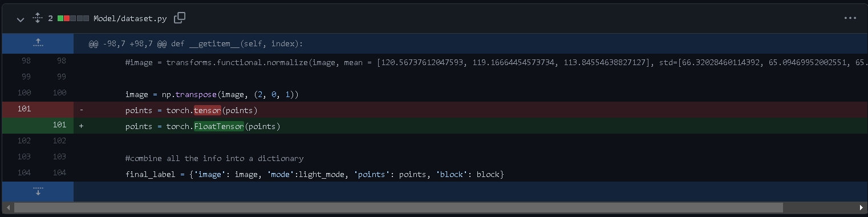Click the diffstat change squares indicator

point(73,18)
